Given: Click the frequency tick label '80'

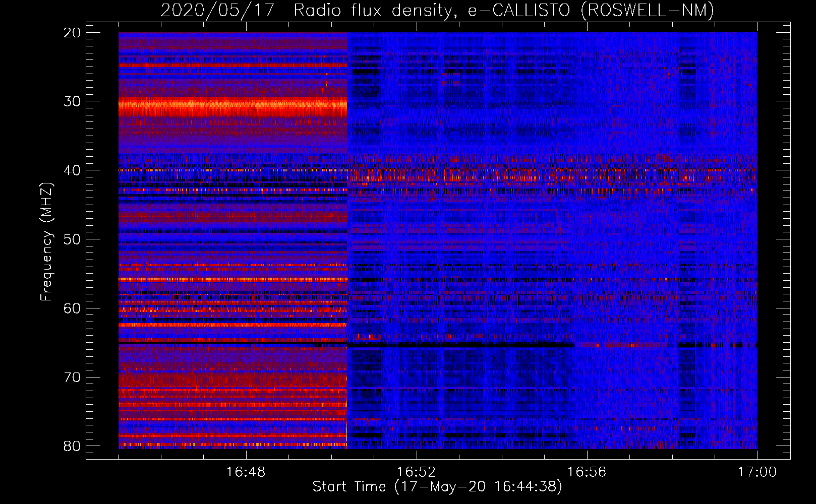Looking at the screenshot, I should point(73,446).
